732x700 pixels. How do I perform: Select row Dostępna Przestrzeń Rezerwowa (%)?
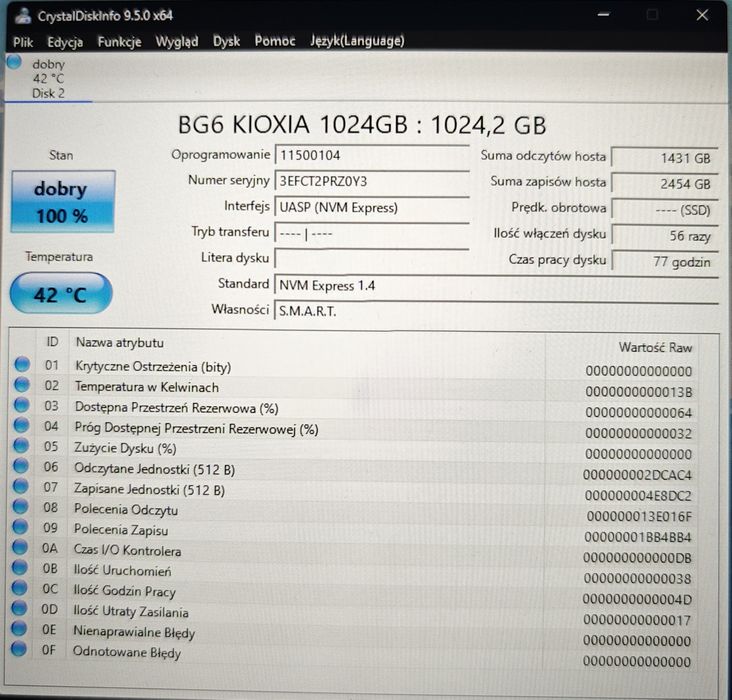pos(355,409)
